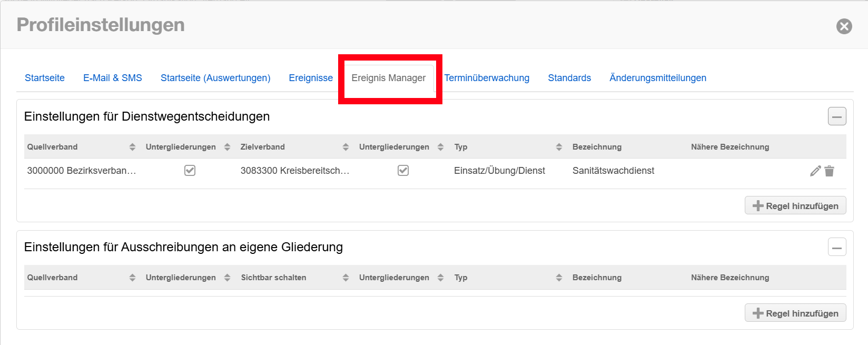Edit the Sanitätswachdienst rule with pencil icon
The height and width of the screenshot is (345, 868).
click(x=815, y=171)
